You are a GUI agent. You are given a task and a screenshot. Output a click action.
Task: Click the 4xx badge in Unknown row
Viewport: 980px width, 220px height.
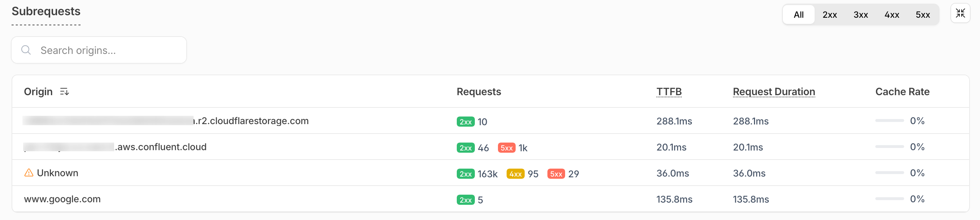(x=515, y=174)
